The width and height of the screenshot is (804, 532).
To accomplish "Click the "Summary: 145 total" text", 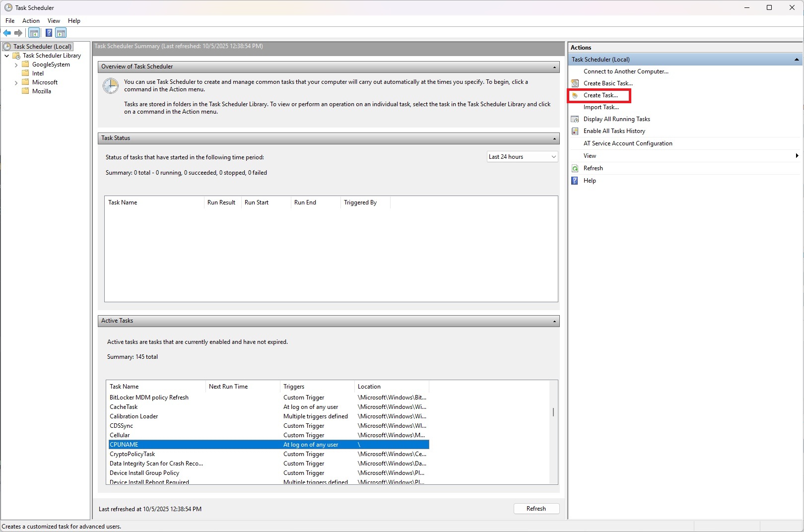I will (x=133, y=357).
